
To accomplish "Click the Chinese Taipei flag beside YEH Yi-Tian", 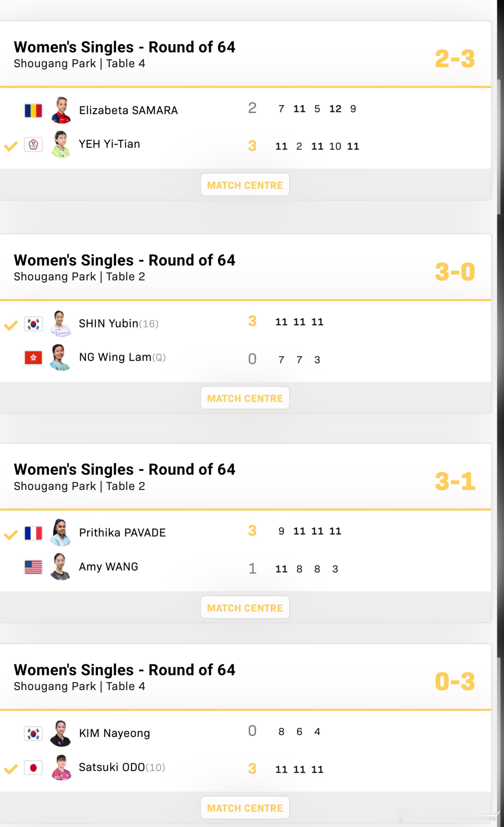I will [33, 145].
